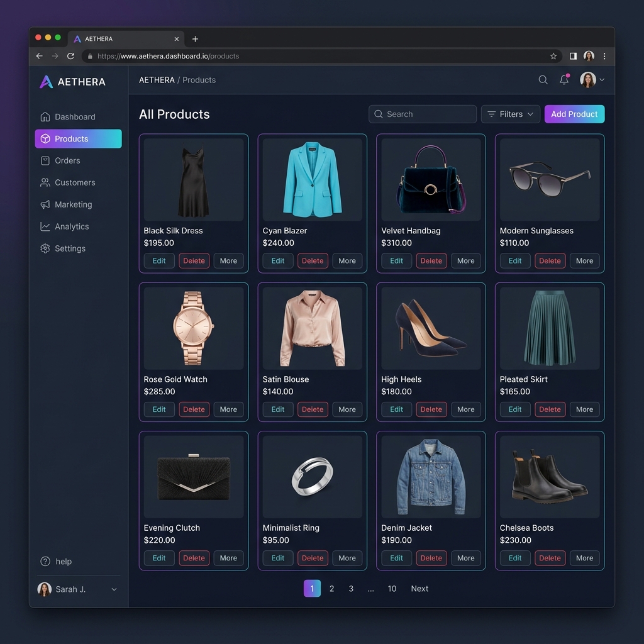Select the Orders icon in the sidebar

point(44,160)
